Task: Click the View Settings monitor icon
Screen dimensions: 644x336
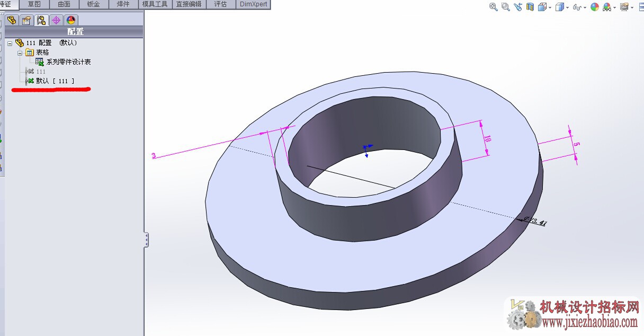Action: point(624,7)
